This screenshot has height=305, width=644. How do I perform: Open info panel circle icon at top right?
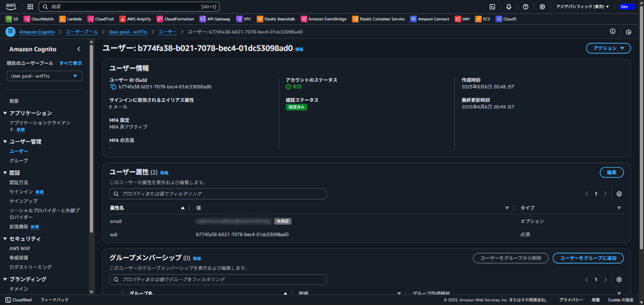tap(613, 31)
